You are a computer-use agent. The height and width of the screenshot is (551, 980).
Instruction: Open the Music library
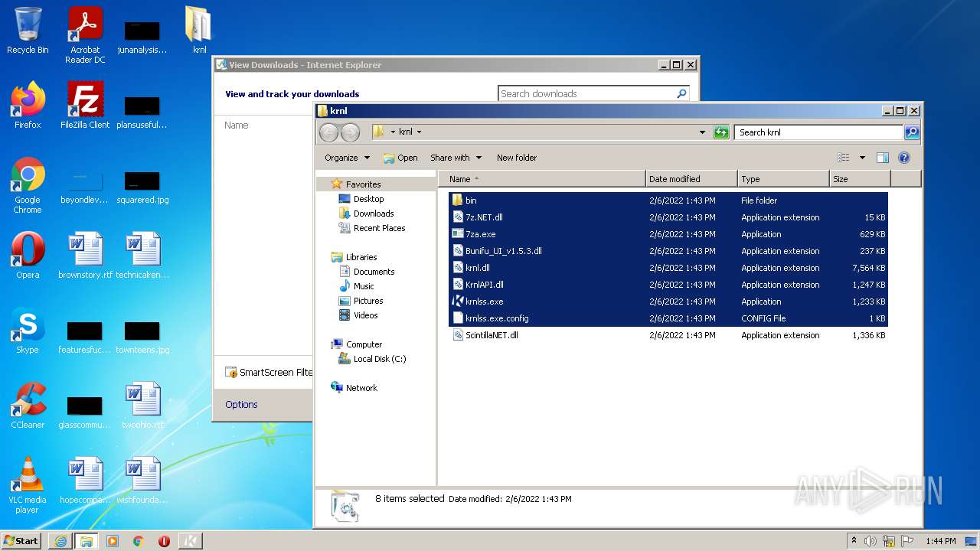364,286
